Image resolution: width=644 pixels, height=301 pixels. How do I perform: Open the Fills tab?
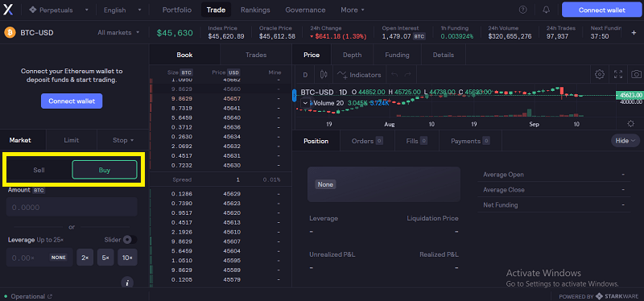coord(416,141)
